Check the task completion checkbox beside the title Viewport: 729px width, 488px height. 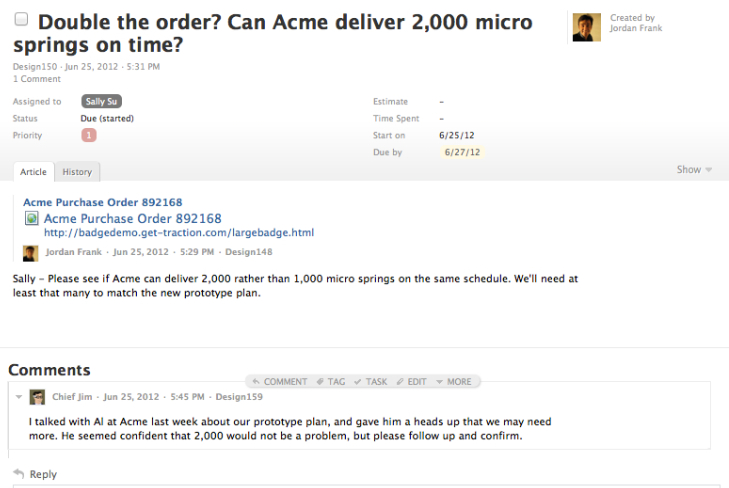point(21,20)
